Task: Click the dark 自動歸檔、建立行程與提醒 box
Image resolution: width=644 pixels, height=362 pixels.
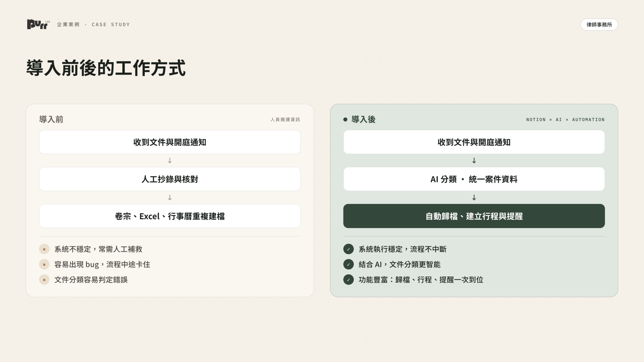Action: click(474, 216)
